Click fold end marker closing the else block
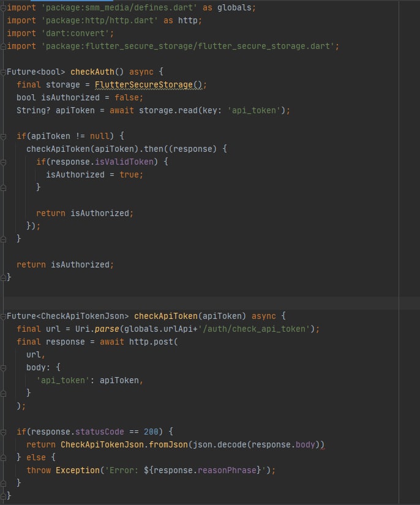Viewport: 420px width, 505px height. point(3,484)
